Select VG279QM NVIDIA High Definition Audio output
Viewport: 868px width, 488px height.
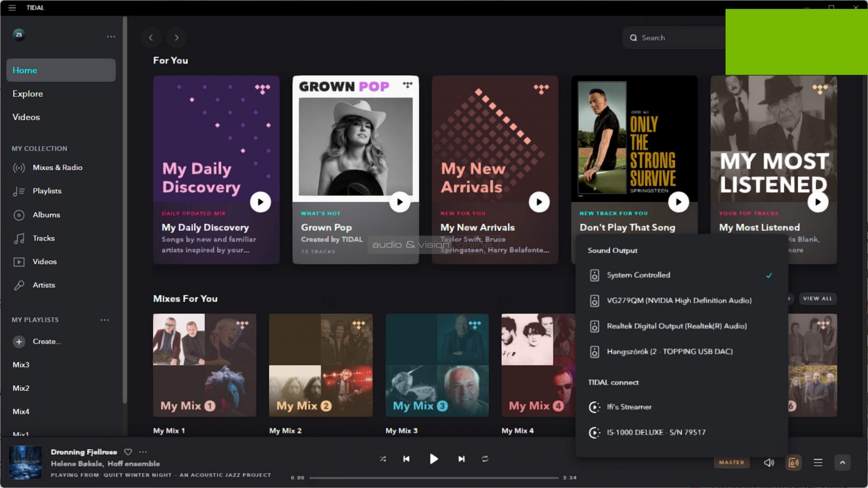[x=681, y=300]
